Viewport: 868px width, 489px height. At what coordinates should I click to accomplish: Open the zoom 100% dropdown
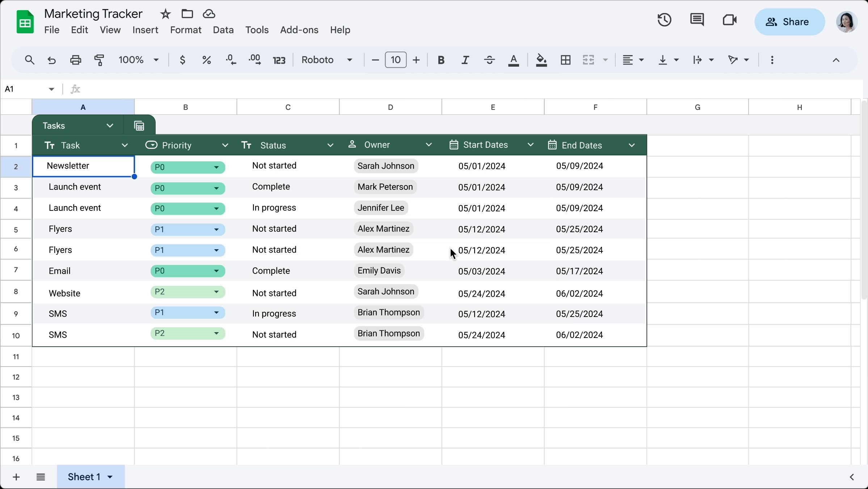(139, 60)
